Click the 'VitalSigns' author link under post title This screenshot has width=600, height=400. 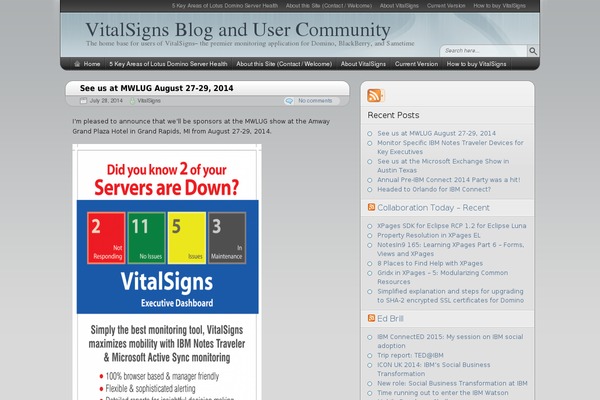(x=149, y=101)
